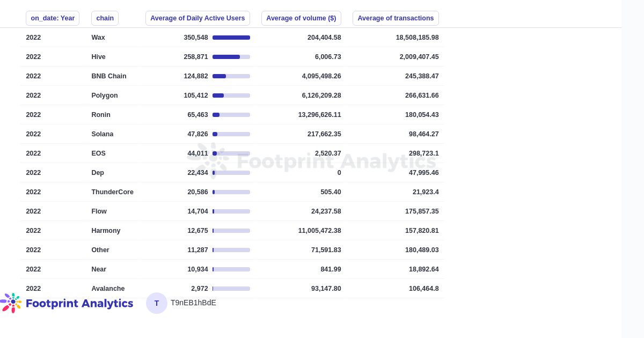Select the Polygon chain name
Viewport: 644px width, 338px height.
pos(105,95)
